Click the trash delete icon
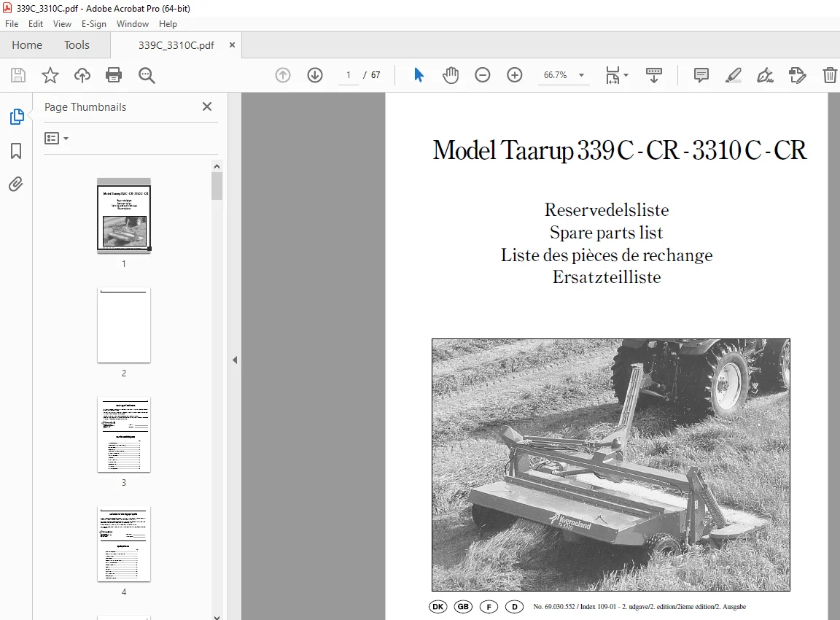This screenshot has height=620, width=840. point(830,75)
